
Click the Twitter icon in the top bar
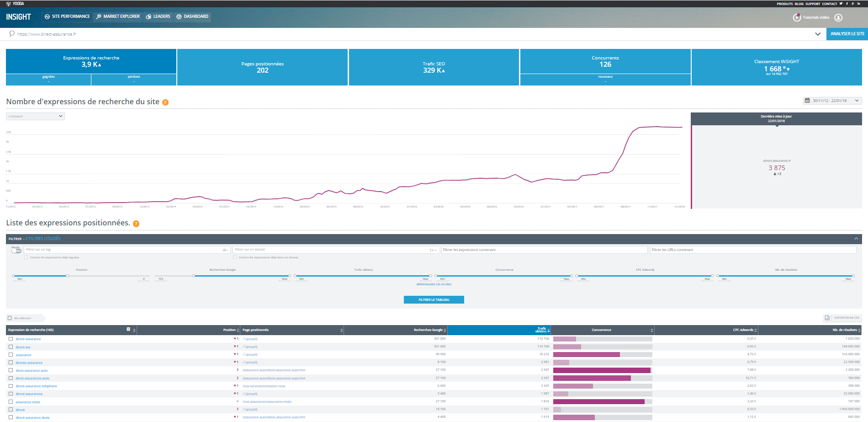coord(841,4)
